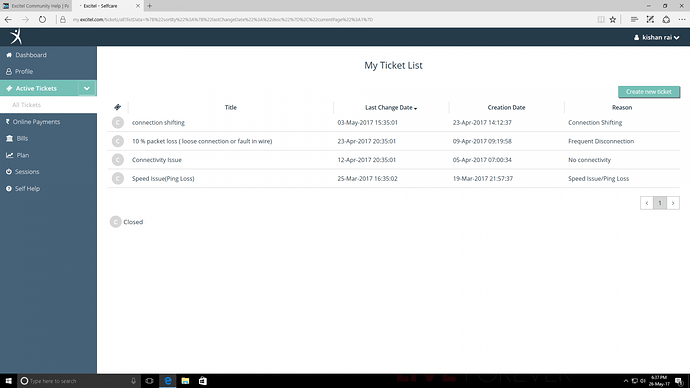Reload the page with refresh icon
The image size is (690, 388).
pyautogui.click(x=42, y=19)
